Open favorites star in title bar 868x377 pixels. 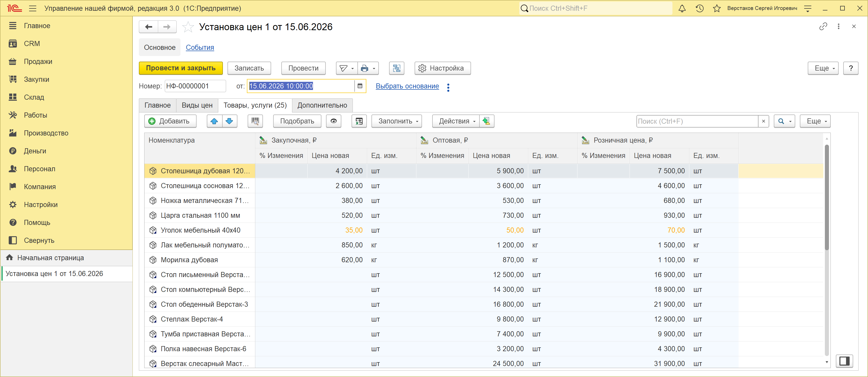click(x=717, y=8)
